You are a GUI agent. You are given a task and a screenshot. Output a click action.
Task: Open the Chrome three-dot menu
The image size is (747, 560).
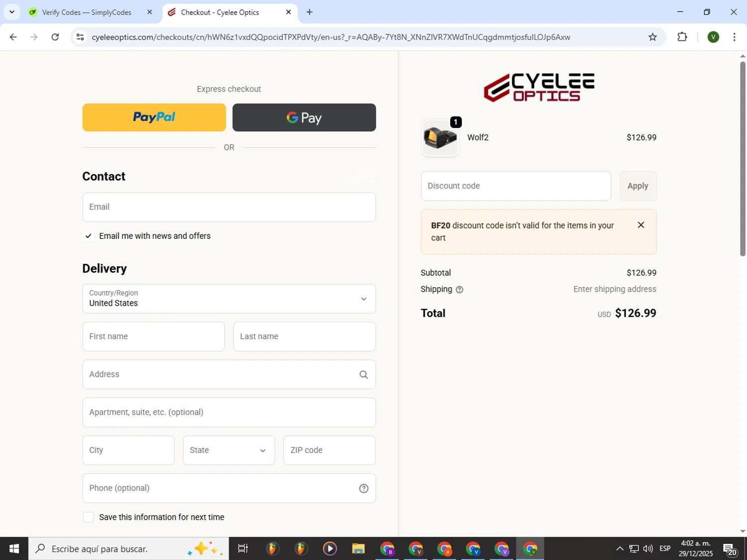click(x=734, y=37)
